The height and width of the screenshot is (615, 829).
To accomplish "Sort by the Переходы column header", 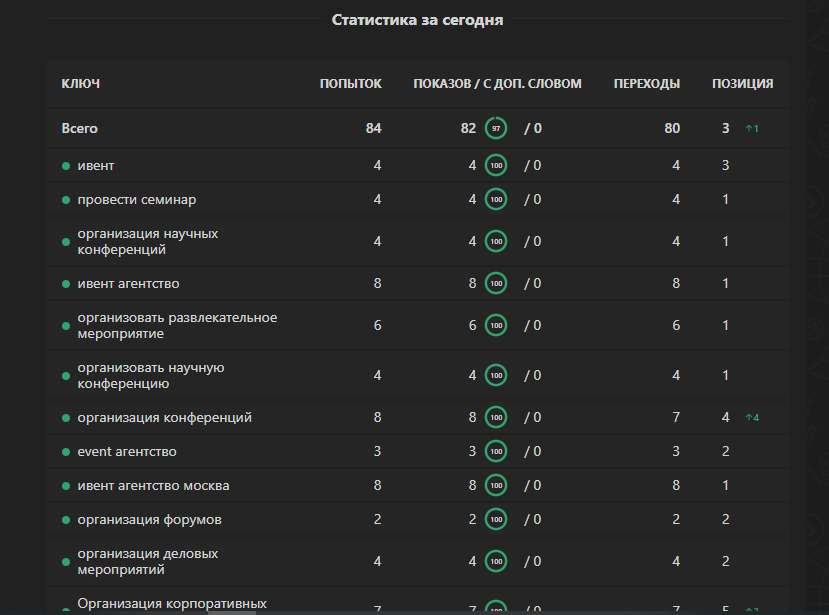I will coord(647,84).
